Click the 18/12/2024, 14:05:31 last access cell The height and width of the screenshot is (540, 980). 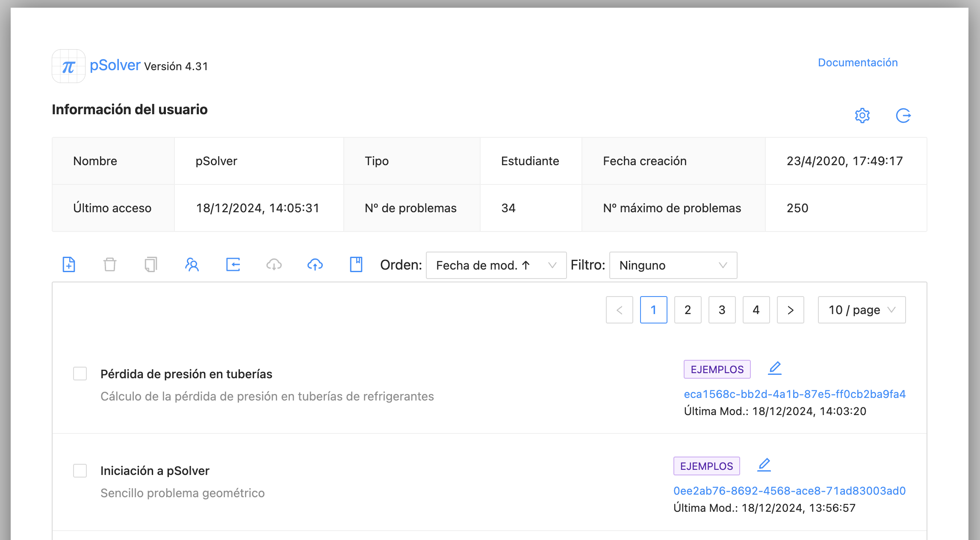259,208
